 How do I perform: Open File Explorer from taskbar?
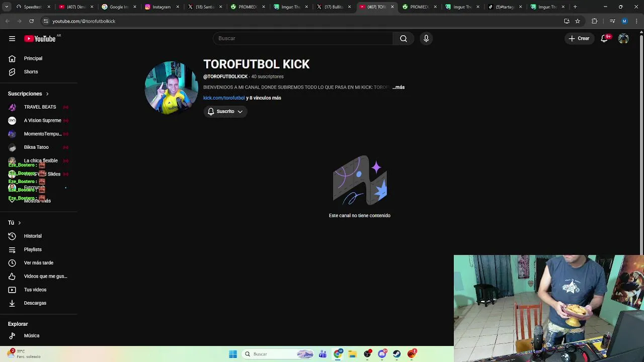[x=353, y=354]
